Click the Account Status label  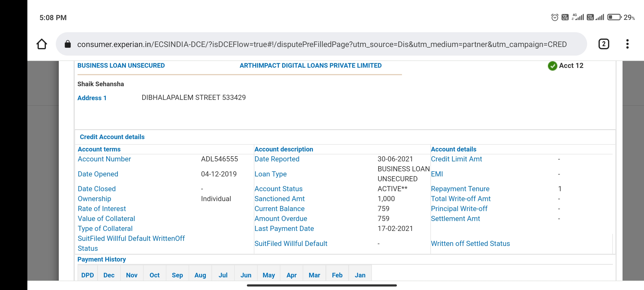tap(278, 189)
